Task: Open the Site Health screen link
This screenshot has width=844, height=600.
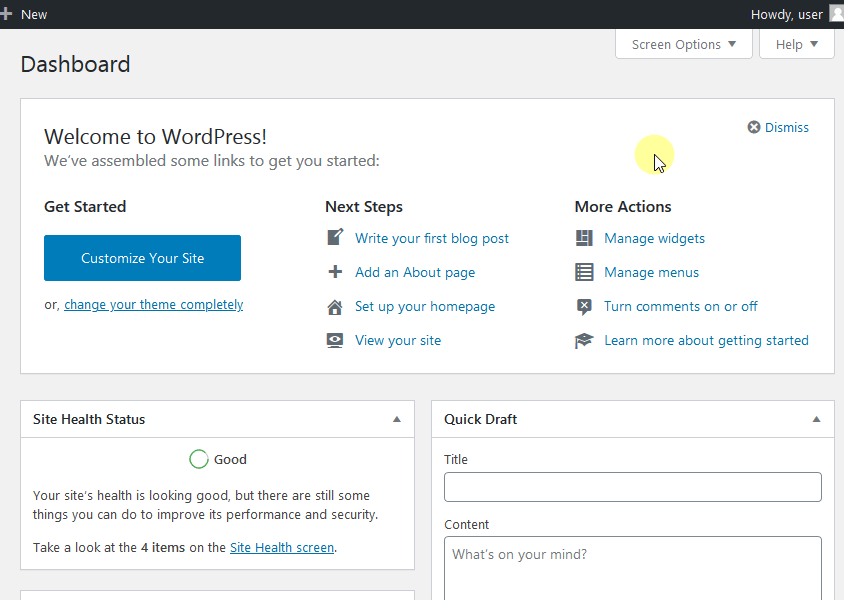Action: 282,547
